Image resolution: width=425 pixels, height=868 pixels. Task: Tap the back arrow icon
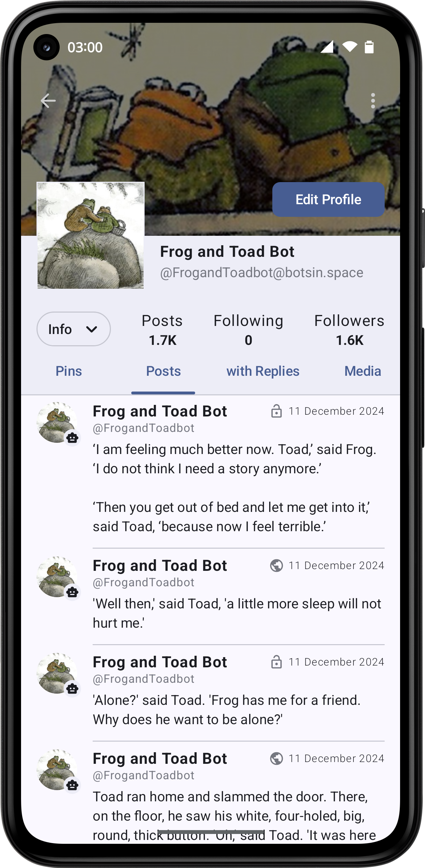click(x=48, y=101)
